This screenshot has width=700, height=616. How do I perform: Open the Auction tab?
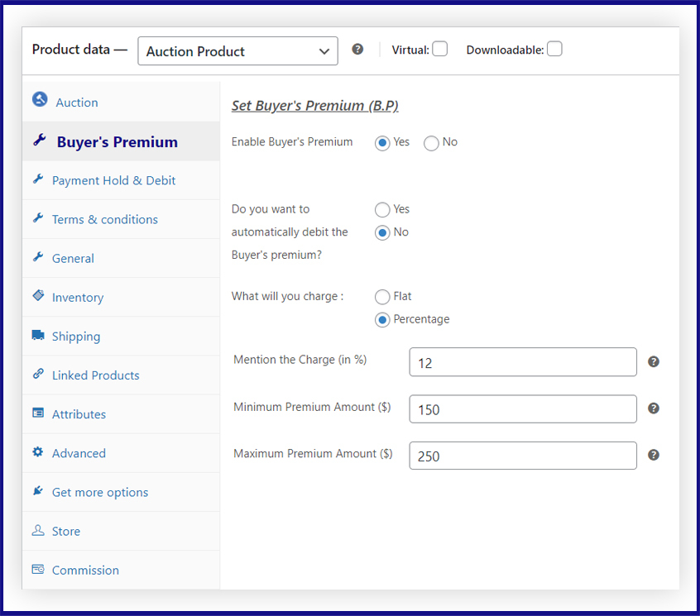(x=121, y=102)
